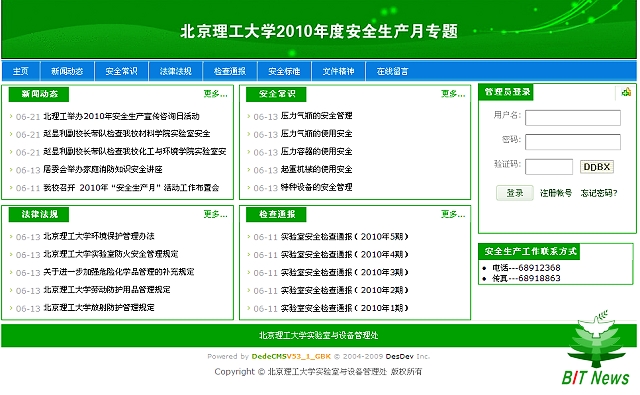This screenshot has height=395, width=640.
Task: Click 更多 in the 检查通报 panel
Action: tap(453, 214)
